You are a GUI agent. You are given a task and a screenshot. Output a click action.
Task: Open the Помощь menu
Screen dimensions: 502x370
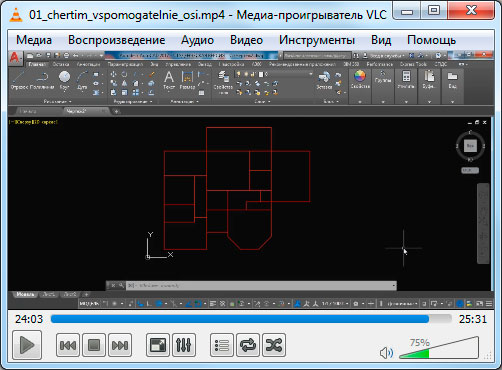click(x=431, y=40)
